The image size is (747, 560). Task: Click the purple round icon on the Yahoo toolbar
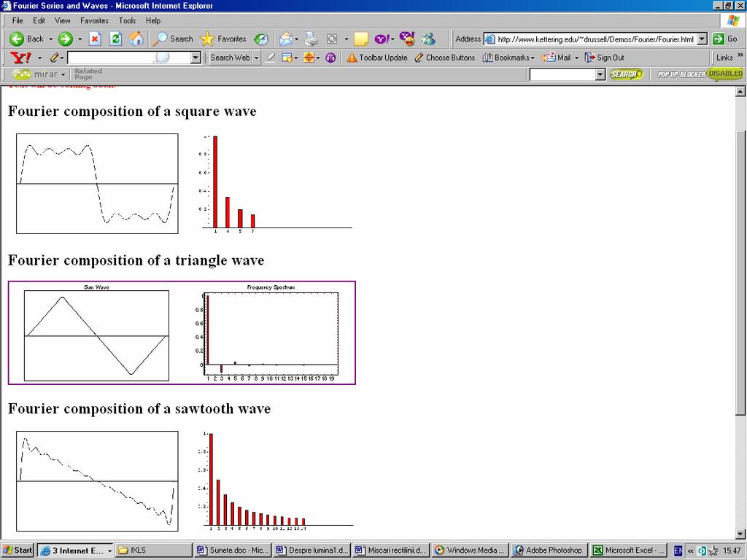click(x=330, y=58)
